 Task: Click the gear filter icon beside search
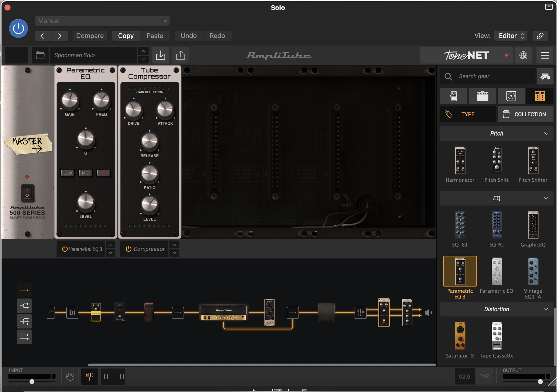545,76
